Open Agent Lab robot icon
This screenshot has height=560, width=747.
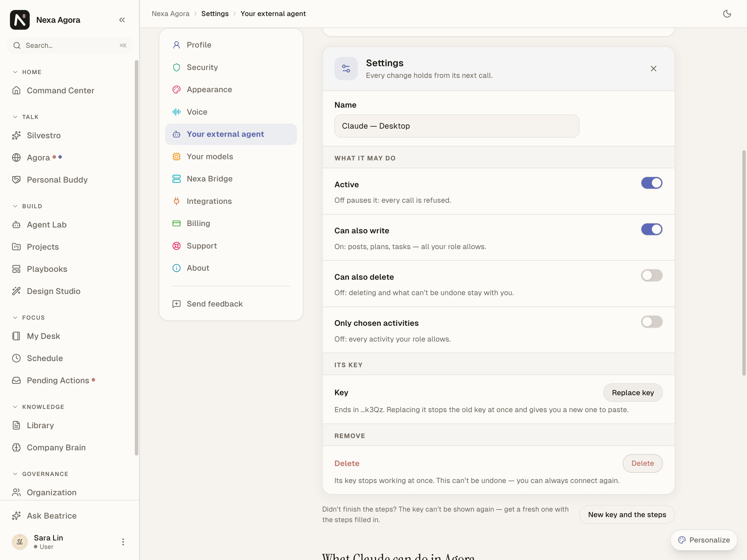click(16, 225)
